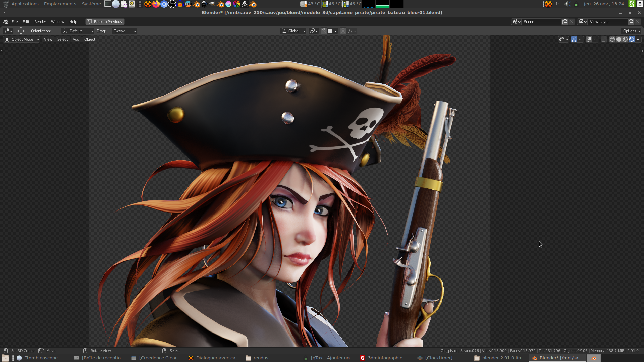Image resolution: width=644 pixels, height=362 pixels.
Task: Click the fr keyboard layout indicator
Action: [557, 4]
